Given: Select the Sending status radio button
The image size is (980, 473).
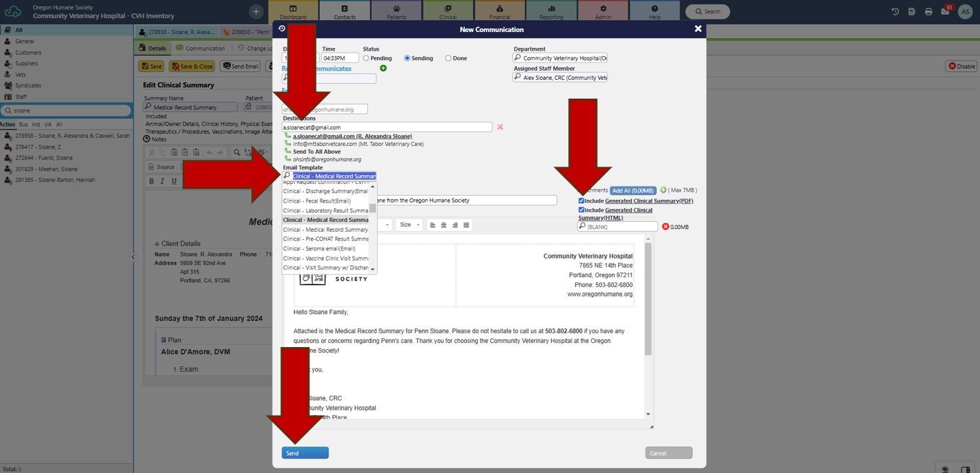Looking at the screenshot, I should (407, 58).
